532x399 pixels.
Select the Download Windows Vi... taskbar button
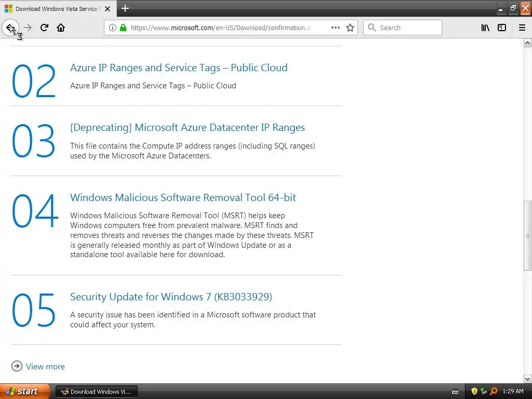(x=96, y=392)
